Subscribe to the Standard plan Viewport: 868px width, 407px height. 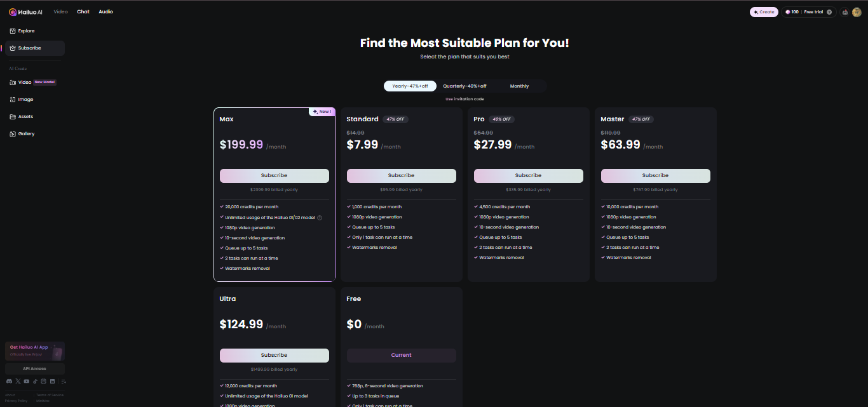pyautogui.click(x=401, y=175)
